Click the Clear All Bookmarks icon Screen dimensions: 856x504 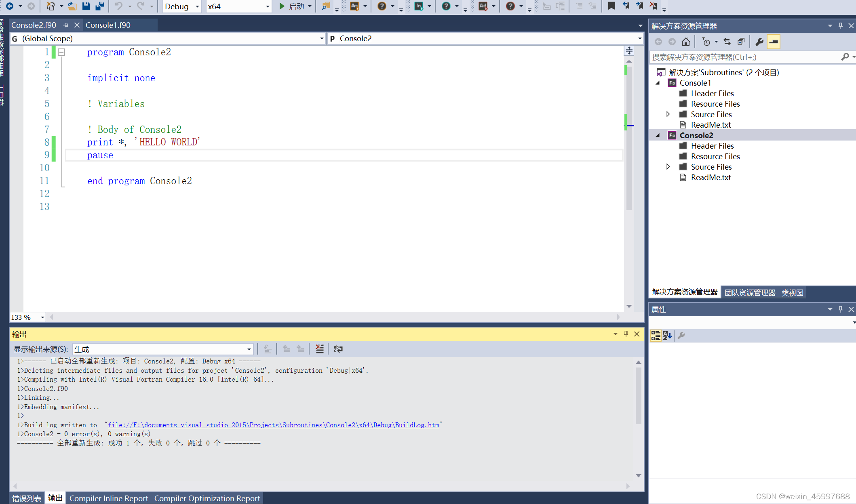point(653,6)
